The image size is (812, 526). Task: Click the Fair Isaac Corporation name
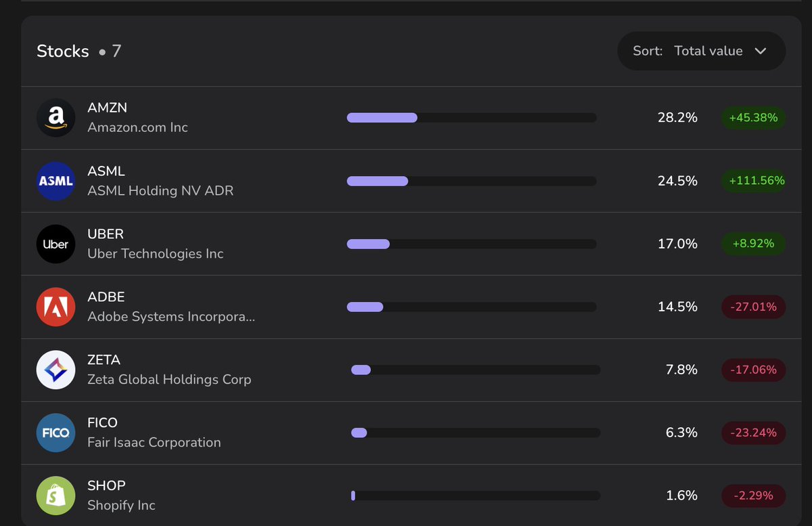[154, 443]
